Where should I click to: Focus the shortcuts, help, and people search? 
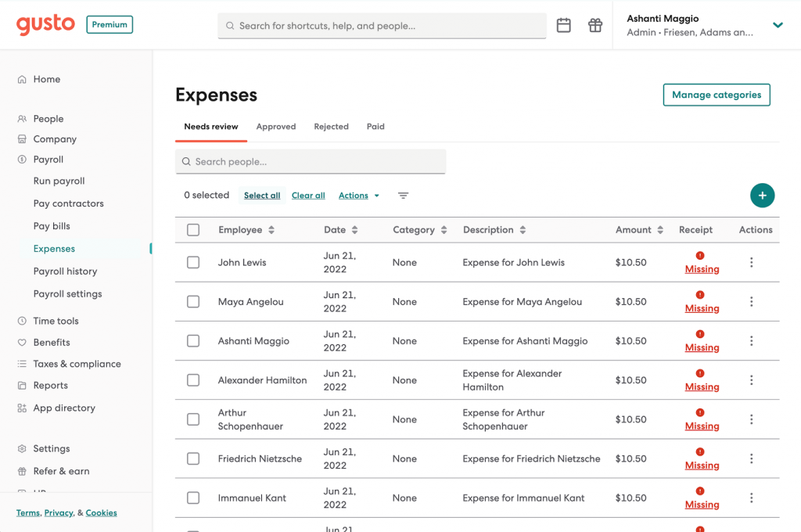(382, 26)
